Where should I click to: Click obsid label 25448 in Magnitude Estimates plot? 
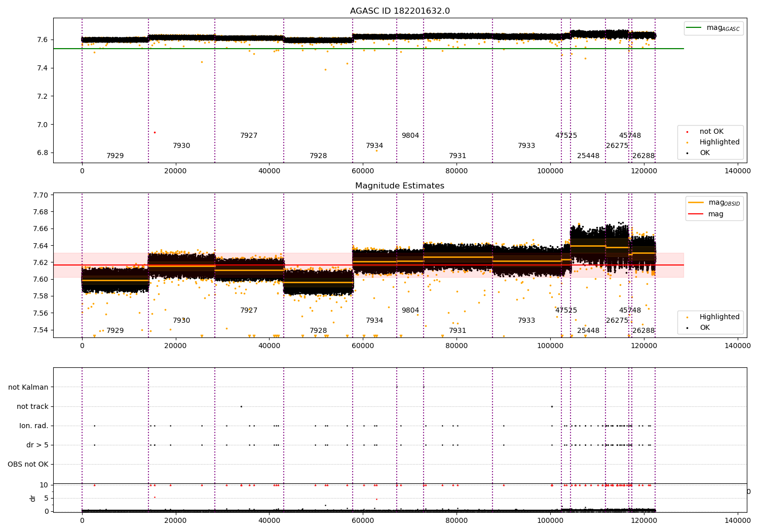[588, 331]
